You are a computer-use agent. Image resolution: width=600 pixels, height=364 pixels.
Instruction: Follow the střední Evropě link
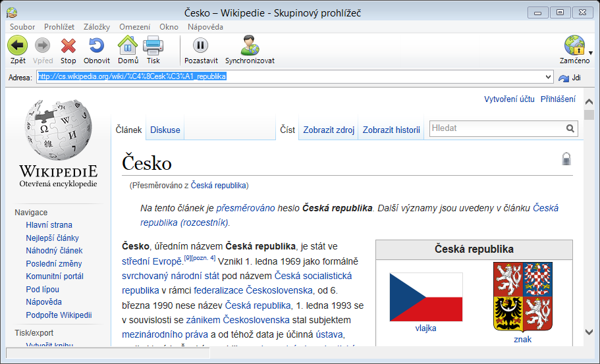pos(151,261)
